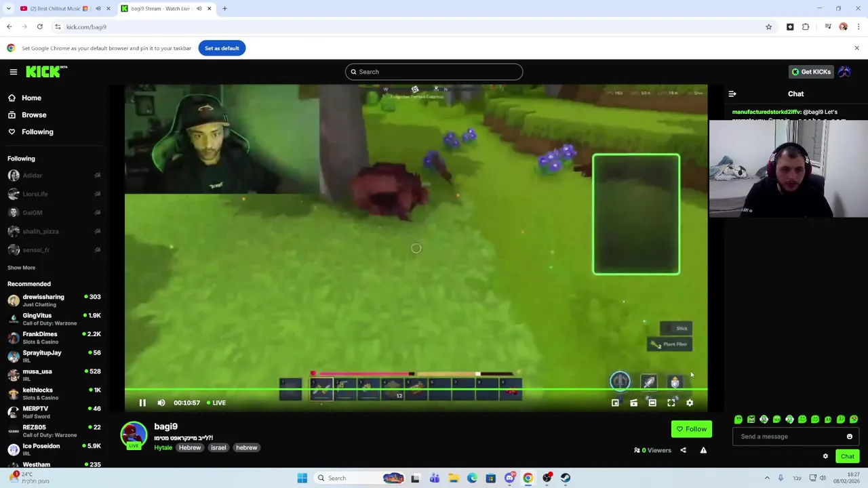Focus the Kick search field

pyautogui.click(x=434, y=72)
